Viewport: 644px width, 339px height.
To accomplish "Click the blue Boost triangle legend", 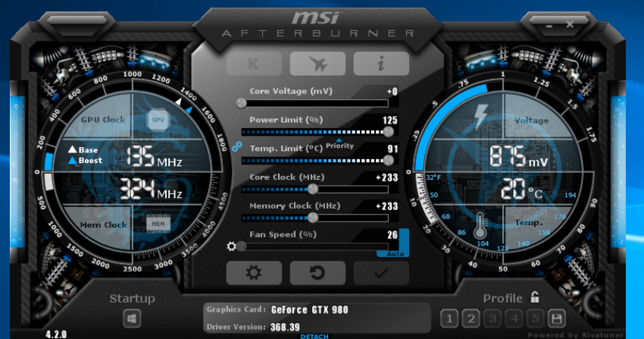I will [x=72, y=160].
